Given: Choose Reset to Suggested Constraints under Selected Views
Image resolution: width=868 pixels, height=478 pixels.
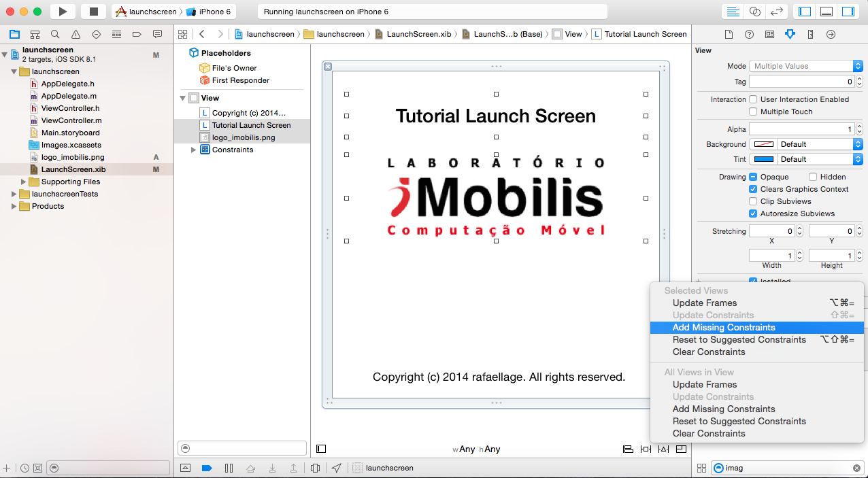Looking at the screenshot, I should pyautogui.click(x=757, y=339).
